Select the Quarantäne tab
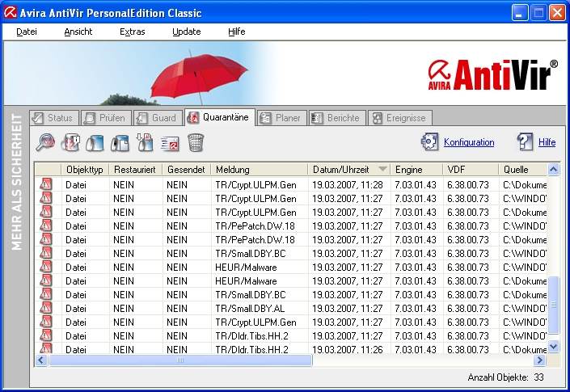Screen dimensions: 570x392 pyautogui.click(x=220, y=117)
